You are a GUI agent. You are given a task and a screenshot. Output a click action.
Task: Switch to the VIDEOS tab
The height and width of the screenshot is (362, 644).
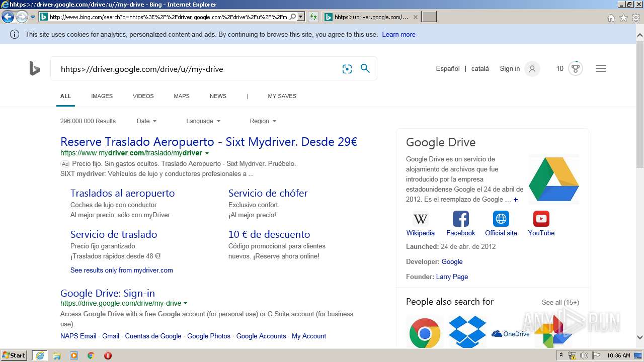pos(143,96)
